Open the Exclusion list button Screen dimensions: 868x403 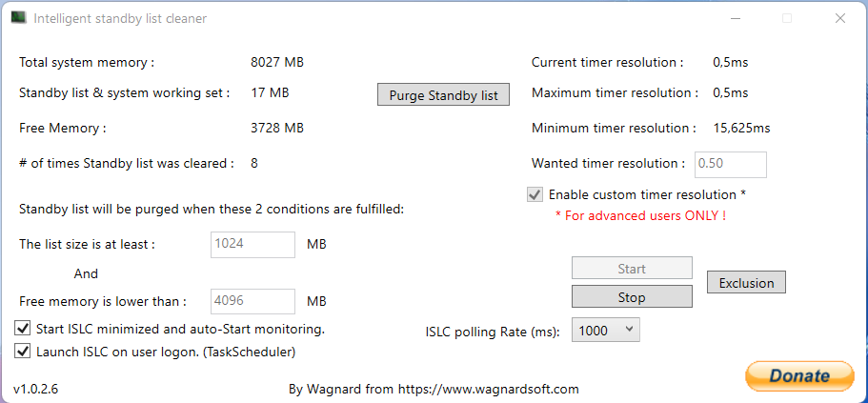coord(746,282)
